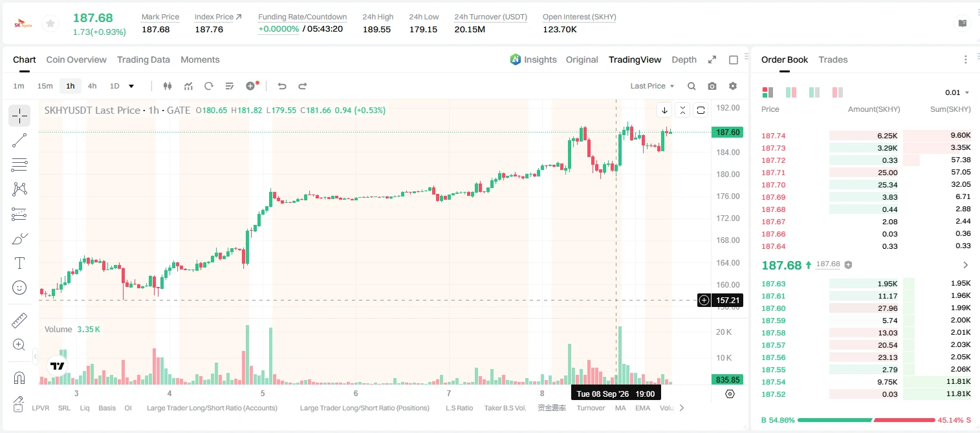
Task: Open order book more options menu
Action: tap(966, 59)
